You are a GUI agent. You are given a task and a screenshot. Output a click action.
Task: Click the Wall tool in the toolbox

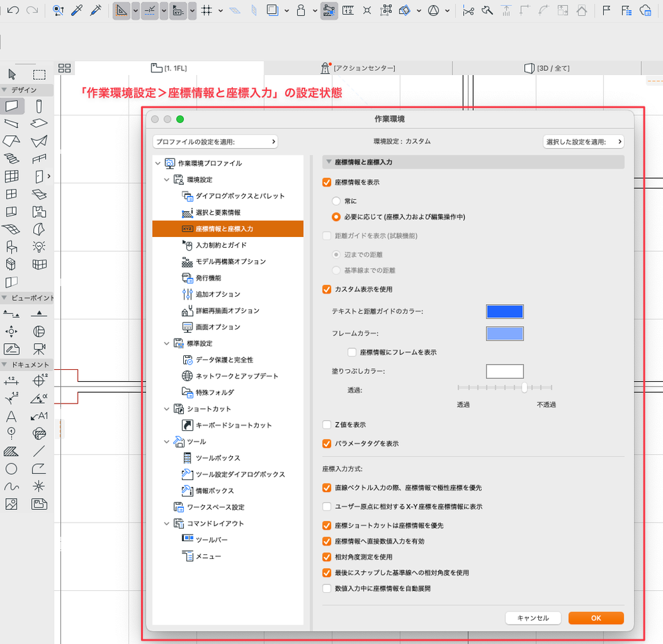(x=12, y=106)
